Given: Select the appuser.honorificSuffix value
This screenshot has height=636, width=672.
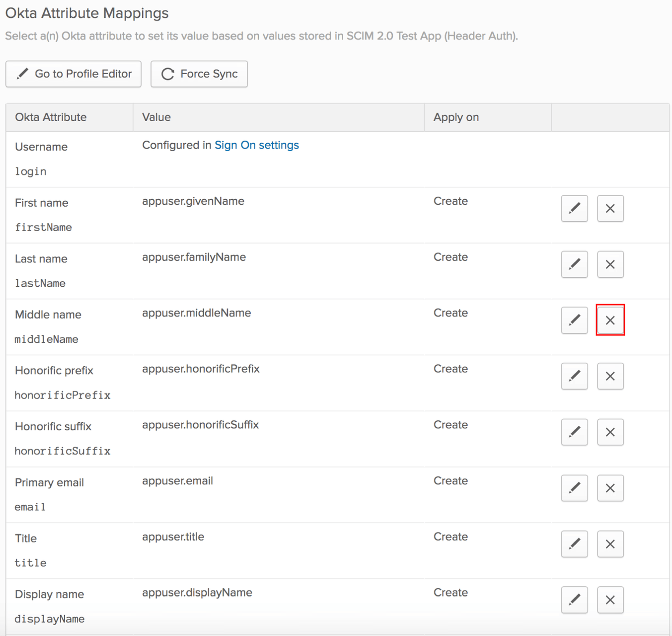Looking at the screenshot, I should [201, 425].
